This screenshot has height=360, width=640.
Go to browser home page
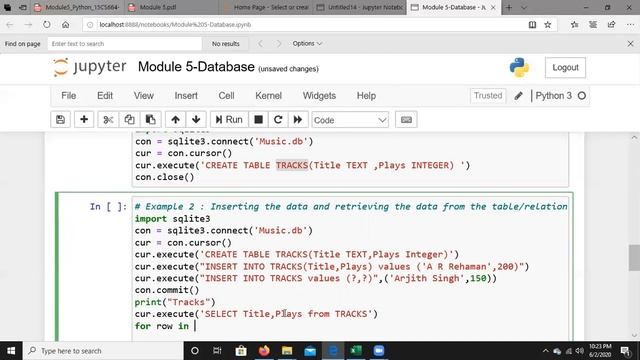click(x=65, y=25)
